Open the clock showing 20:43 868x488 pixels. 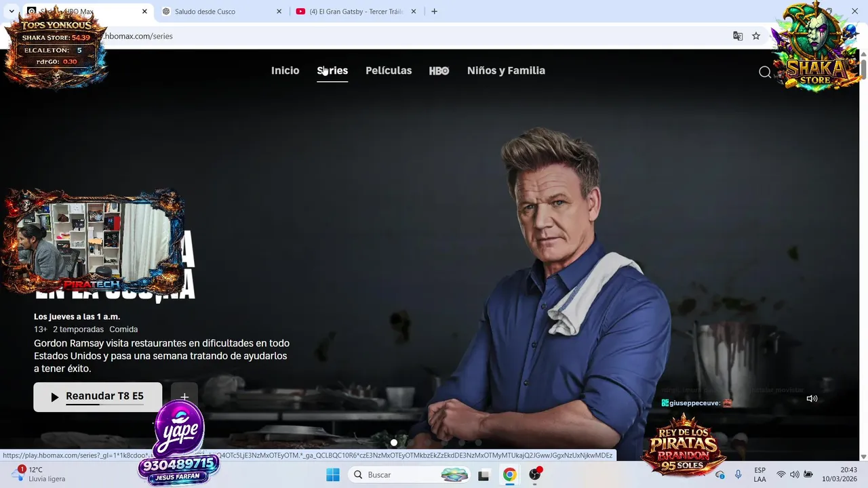click(x=840, y=474)
